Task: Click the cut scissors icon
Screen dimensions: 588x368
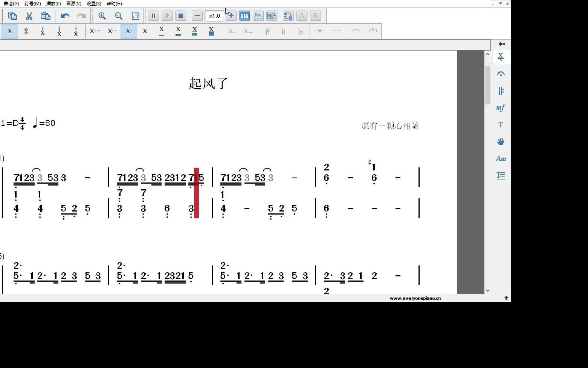Action: [x=29, y=16]
